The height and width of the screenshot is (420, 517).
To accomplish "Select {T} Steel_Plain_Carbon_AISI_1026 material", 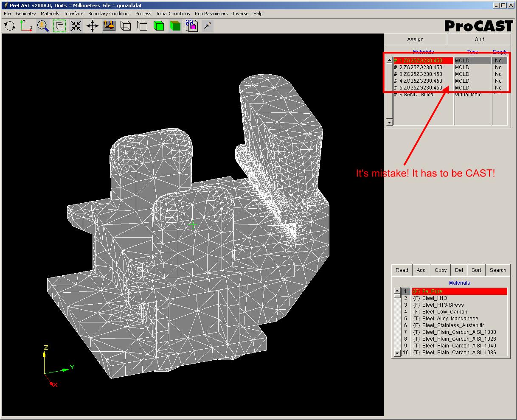I will tap(459, 339).
